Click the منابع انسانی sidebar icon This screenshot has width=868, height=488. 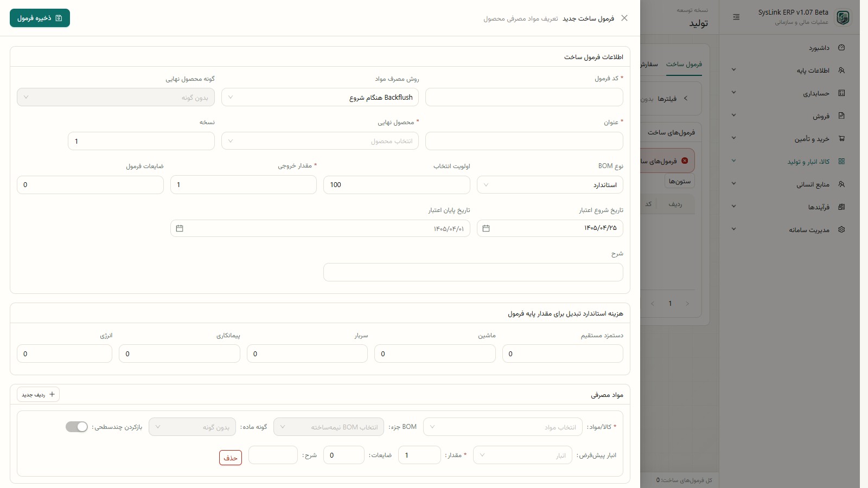pyautogui.click(x=841, y=184)
